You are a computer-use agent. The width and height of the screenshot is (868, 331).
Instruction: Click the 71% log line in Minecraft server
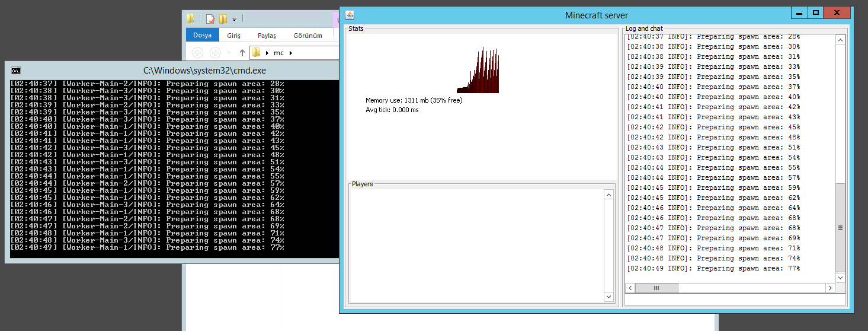714,249
